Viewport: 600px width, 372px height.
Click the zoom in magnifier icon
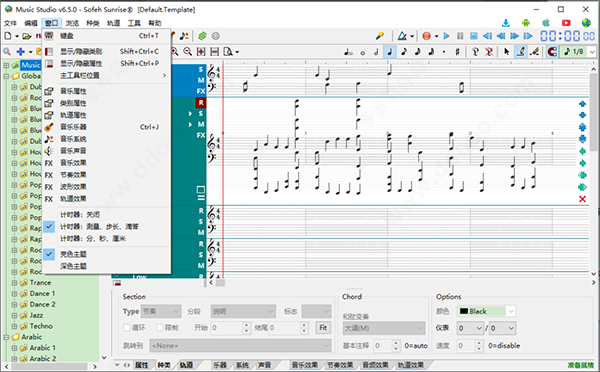pos(174,51)
